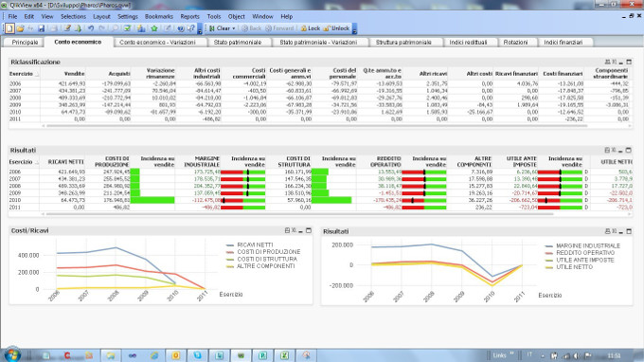Switch to the Stato patrimoniale tab
The height and width of the screenshot is (362, 644).
[238, 43]
